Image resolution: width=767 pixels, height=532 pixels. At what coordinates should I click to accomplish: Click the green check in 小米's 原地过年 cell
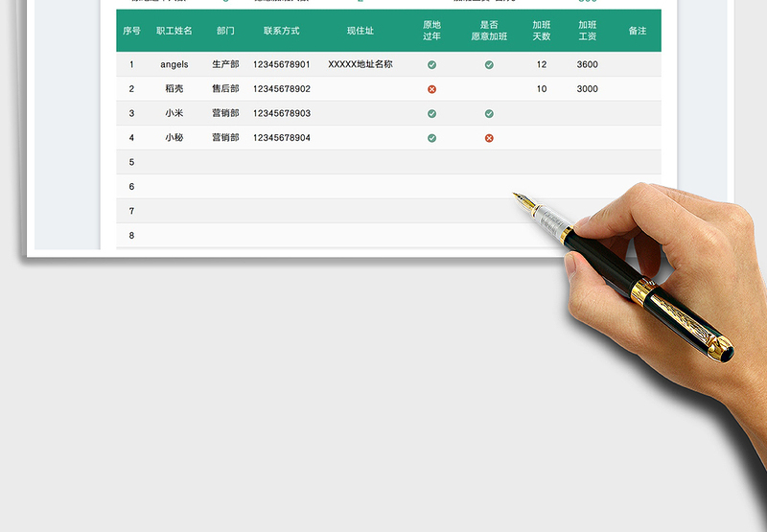click(431, 114)
